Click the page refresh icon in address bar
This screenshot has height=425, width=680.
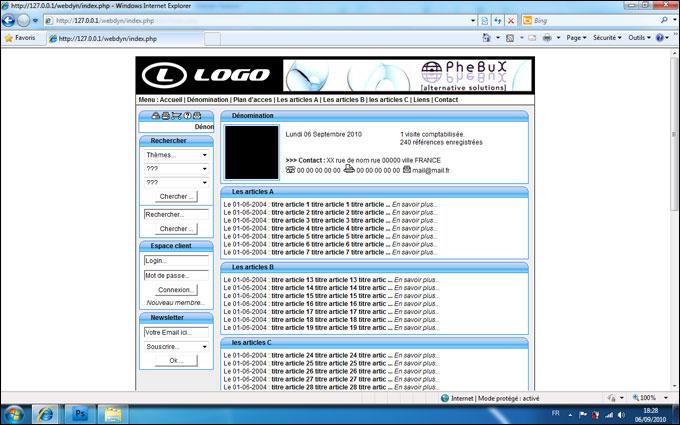pos(498,20)
